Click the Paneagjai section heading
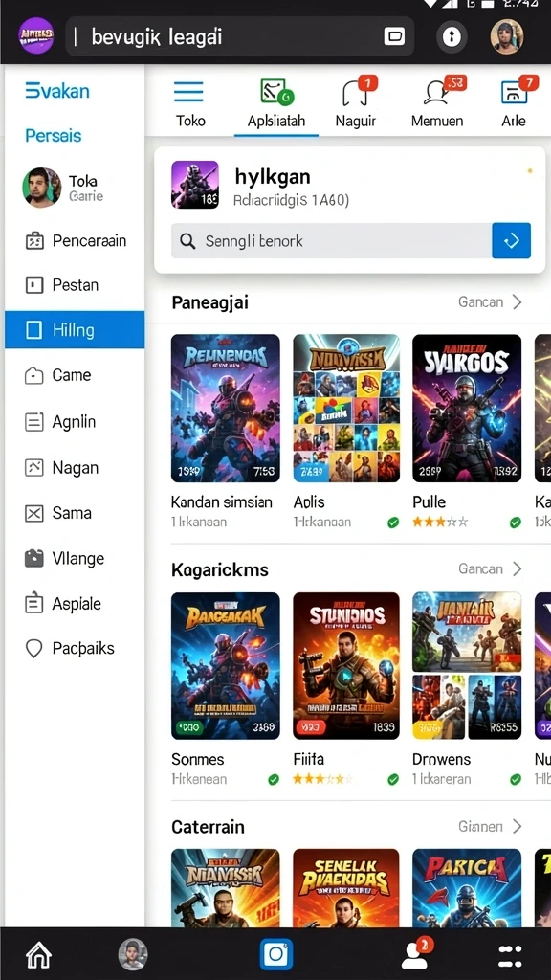This screenshot has width=551, height=980. pyautogui.click(x=209, y=303)
